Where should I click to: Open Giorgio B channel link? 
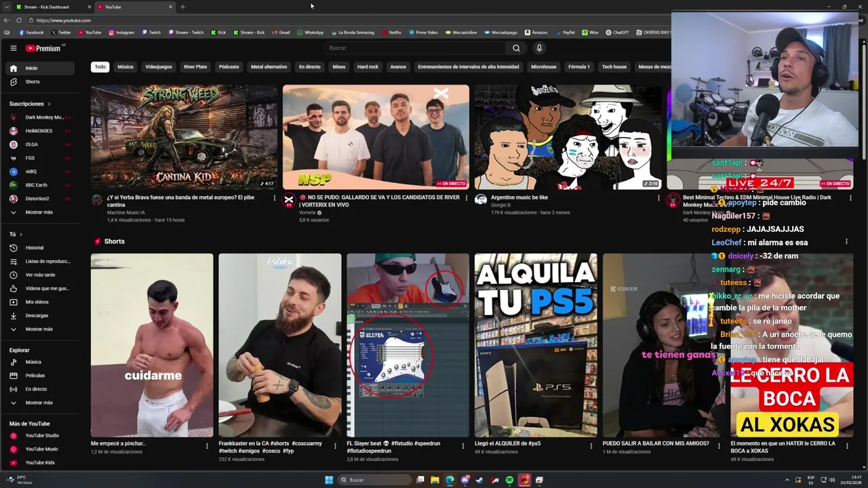(x=500, y=205)
